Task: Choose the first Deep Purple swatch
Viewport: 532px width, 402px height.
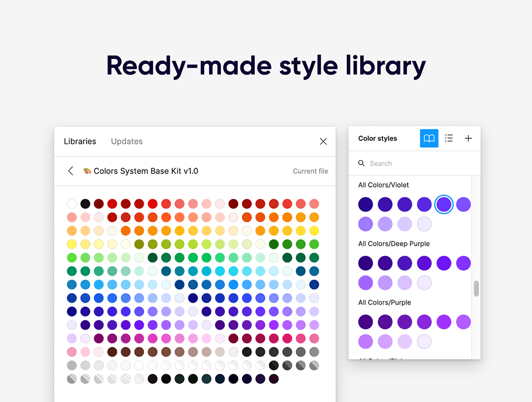Action: coord(365,263)
